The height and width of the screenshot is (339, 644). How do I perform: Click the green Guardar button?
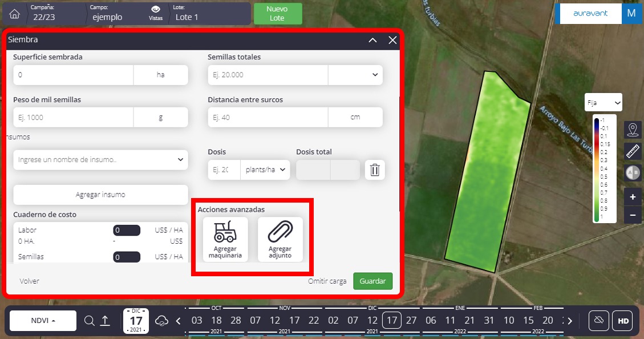tap(373, 281)
